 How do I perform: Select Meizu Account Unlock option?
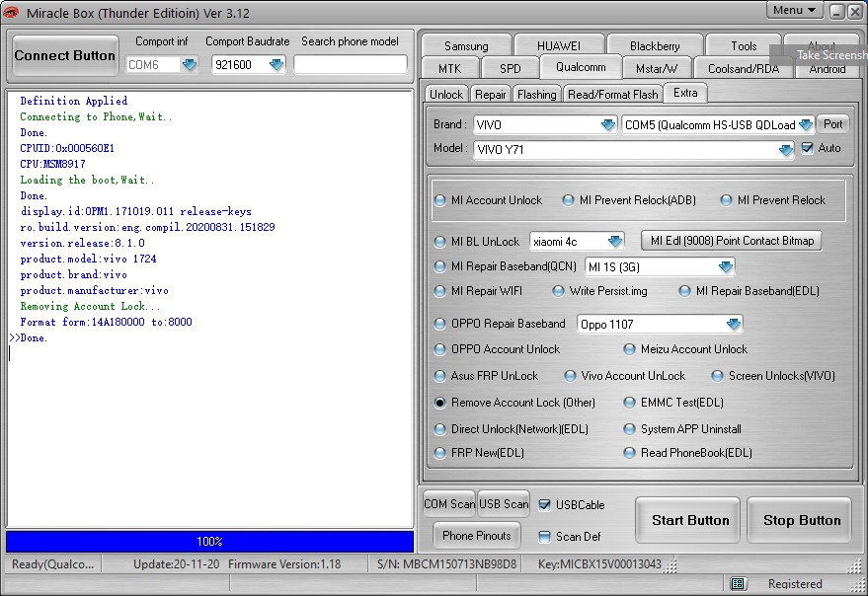tap(629, 349)
